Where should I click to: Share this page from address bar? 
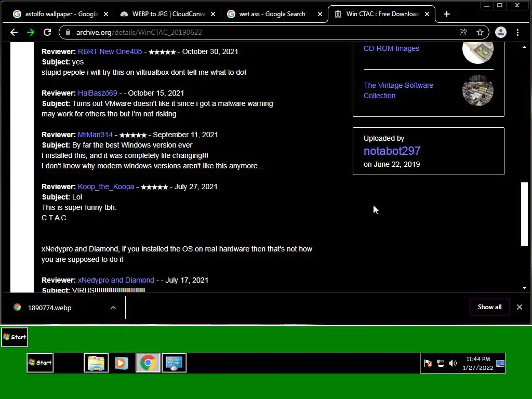coord(463,32)
